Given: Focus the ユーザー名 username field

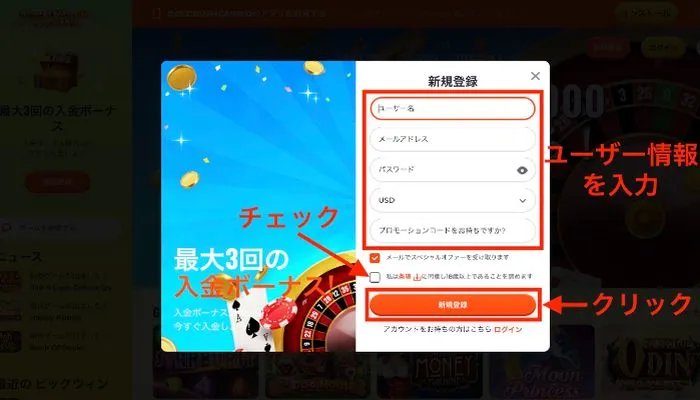Looking at the screenshot, I should [x=453, y=108].
